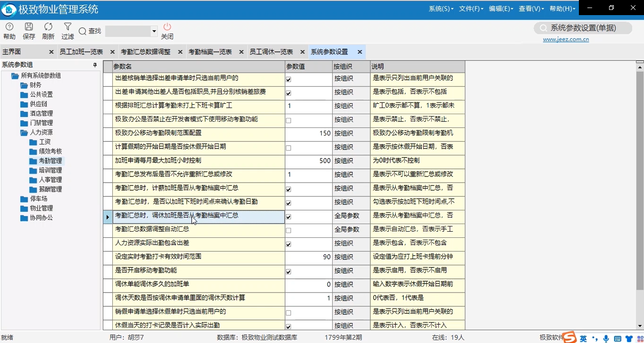Collapse the 人力资源 folder node

click(24, 133)
